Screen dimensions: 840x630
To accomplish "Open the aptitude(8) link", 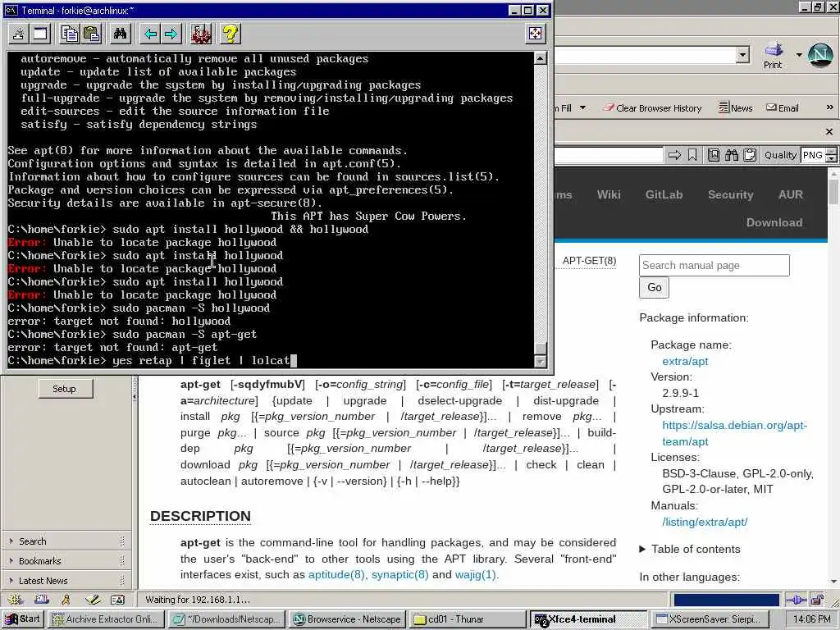I will point(336,574).
